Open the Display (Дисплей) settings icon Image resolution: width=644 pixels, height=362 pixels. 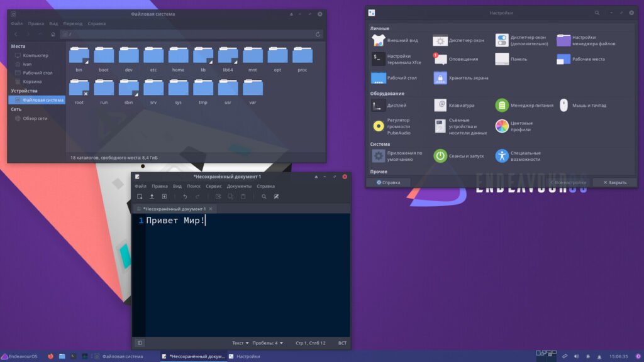(x=378, y=106)
